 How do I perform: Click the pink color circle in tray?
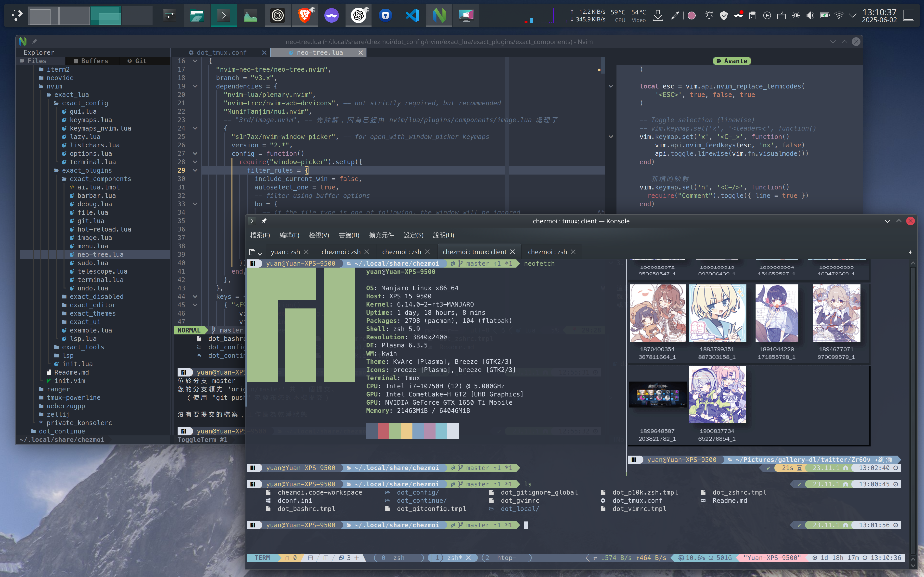click(692, 16)
